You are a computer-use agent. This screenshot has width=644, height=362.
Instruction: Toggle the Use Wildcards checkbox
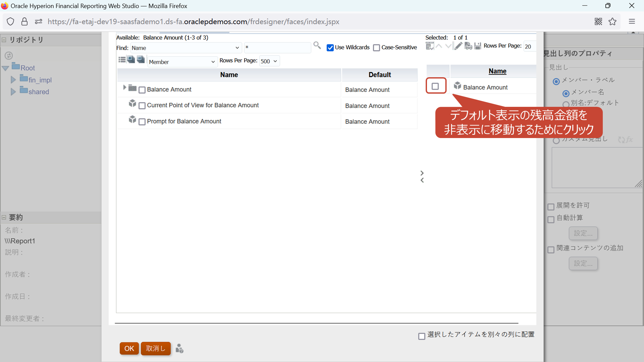tap(330, 48)
